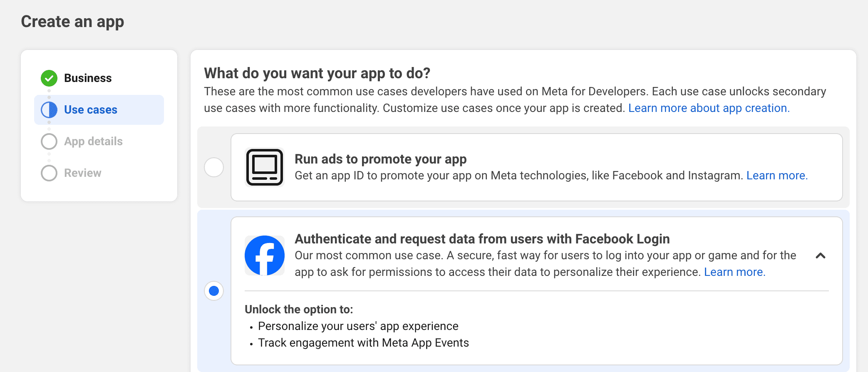Click the Facebook logo icon

click(265, 255)
